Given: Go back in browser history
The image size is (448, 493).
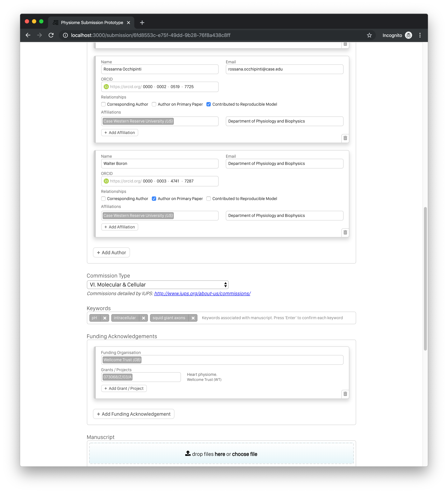Looking at the screenshot, I should click(x=28, y=35).
